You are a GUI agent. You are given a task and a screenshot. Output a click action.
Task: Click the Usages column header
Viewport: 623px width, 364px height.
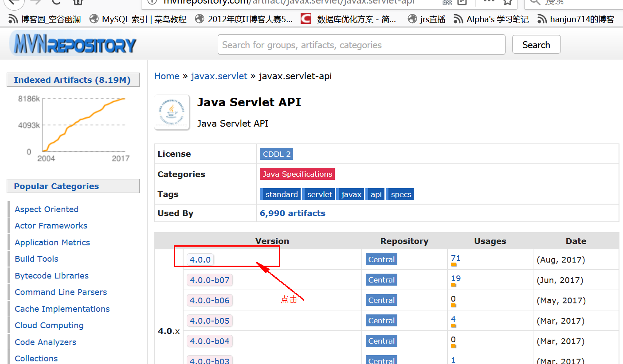[490, 241]
